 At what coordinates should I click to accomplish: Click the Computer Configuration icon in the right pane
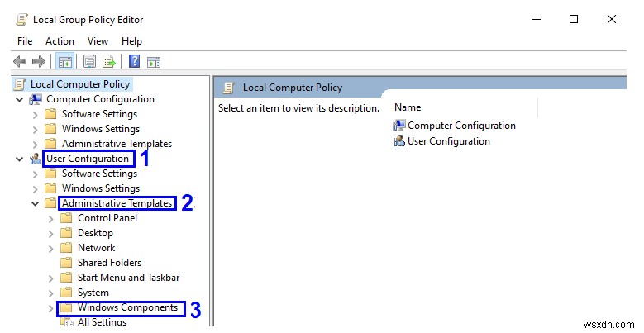(x=399, y=126)
